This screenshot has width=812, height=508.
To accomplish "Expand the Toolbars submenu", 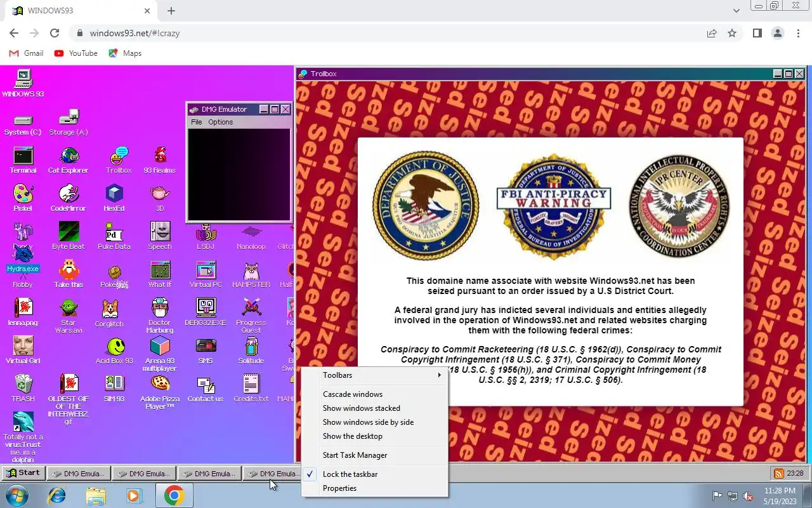I will [375, 375].
